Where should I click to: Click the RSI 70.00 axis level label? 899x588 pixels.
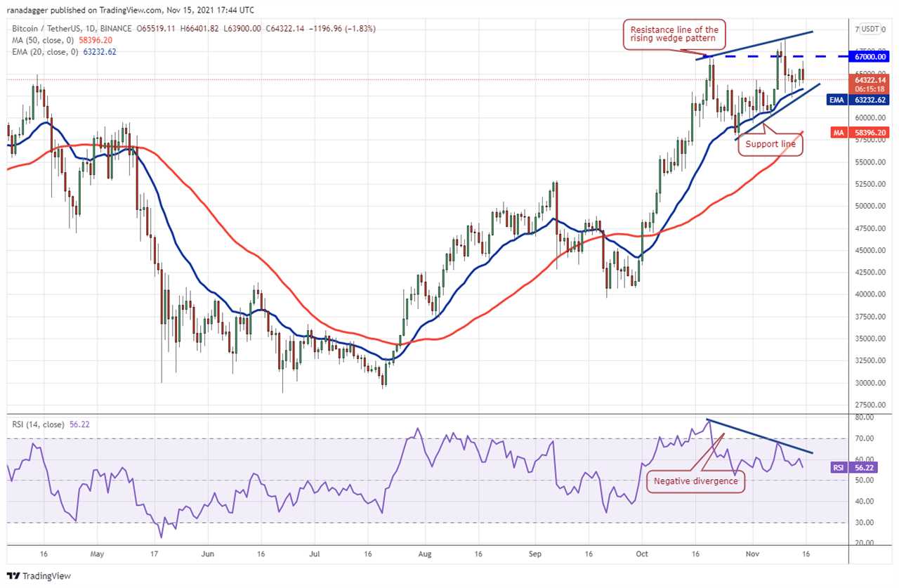[863, 438]
